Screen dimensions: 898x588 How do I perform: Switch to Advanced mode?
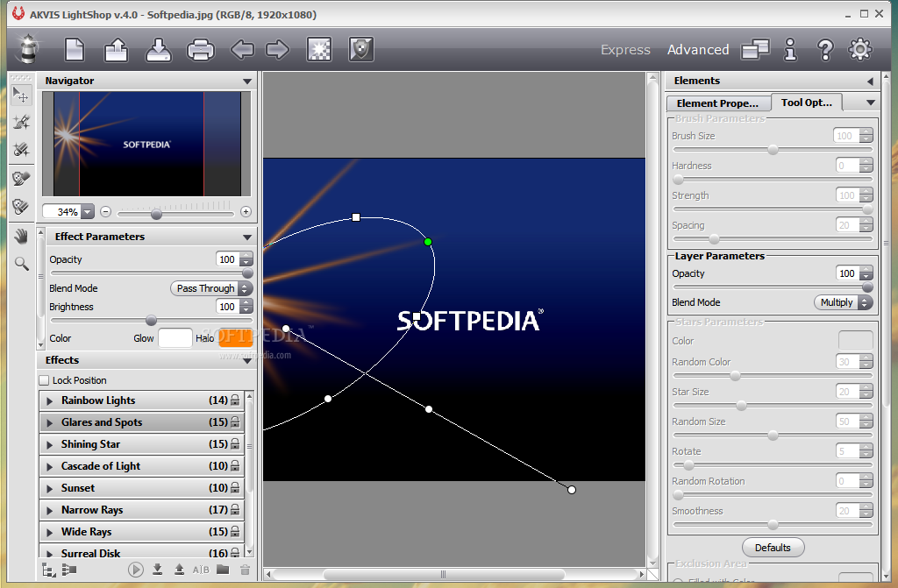(698, 50)
